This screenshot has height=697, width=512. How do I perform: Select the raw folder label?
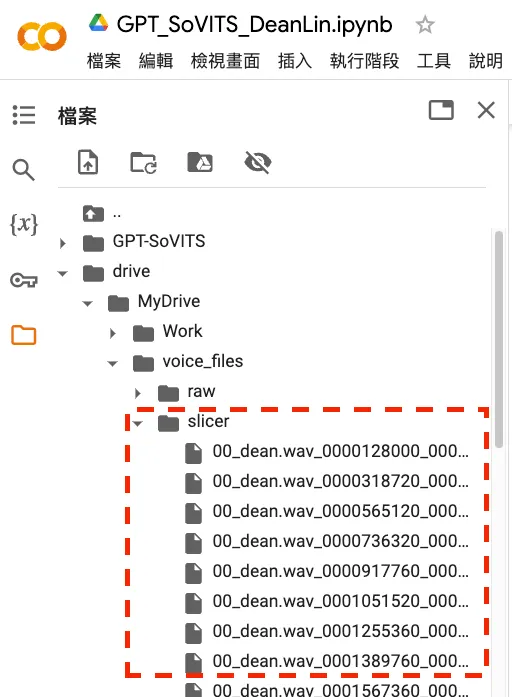201,391
